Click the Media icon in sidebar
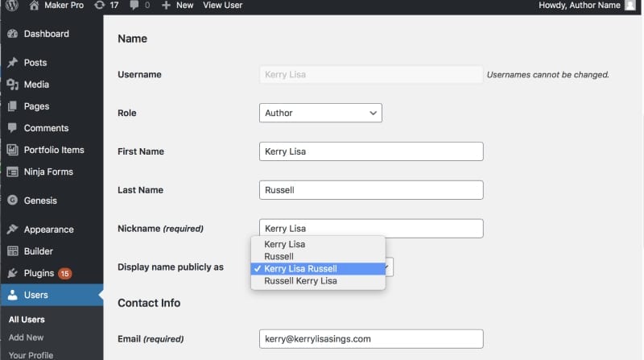The image size is (644, 360). [12, 85]
